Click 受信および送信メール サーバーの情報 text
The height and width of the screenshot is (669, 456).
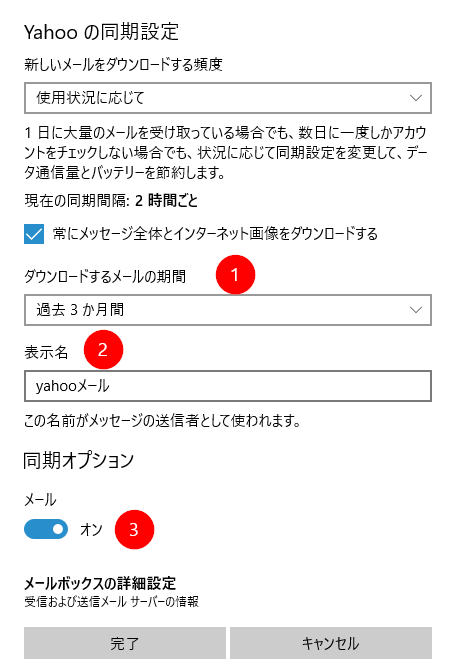pos(111,602)
